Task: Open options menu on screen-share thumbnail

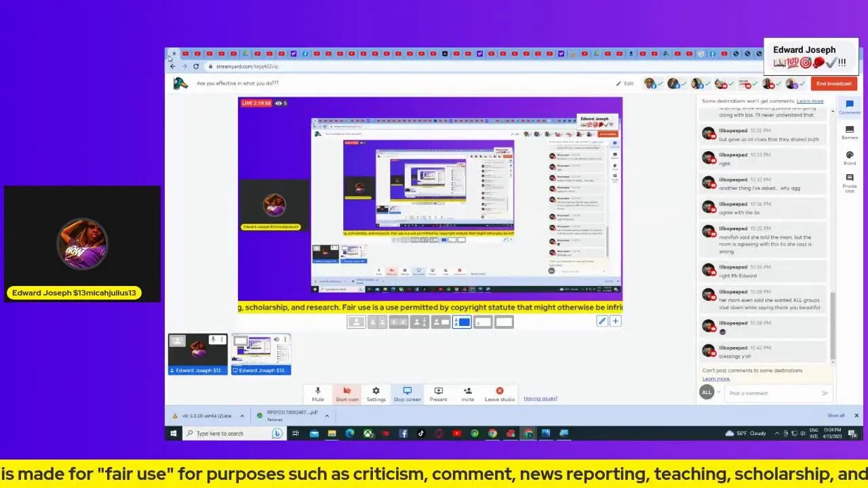Action: tap(285, 340)
